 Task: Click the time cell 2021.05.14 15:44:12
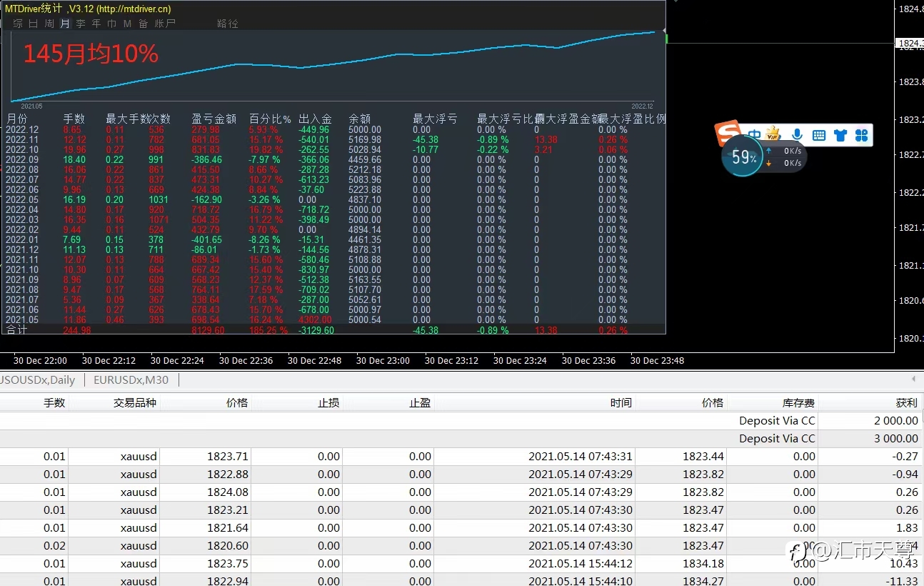click(581, 564)
